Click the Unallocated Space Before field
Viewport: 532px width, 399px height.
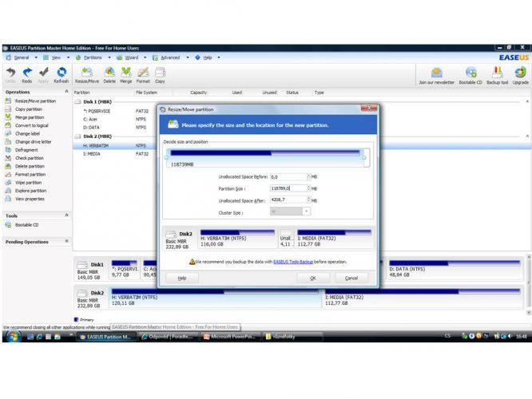[288, 176]
